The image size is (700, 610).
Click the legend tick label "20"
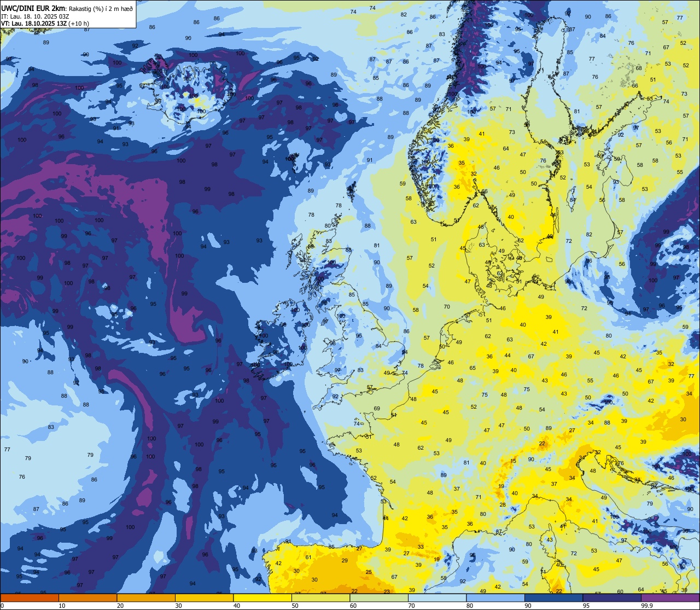tap(120, 606)
